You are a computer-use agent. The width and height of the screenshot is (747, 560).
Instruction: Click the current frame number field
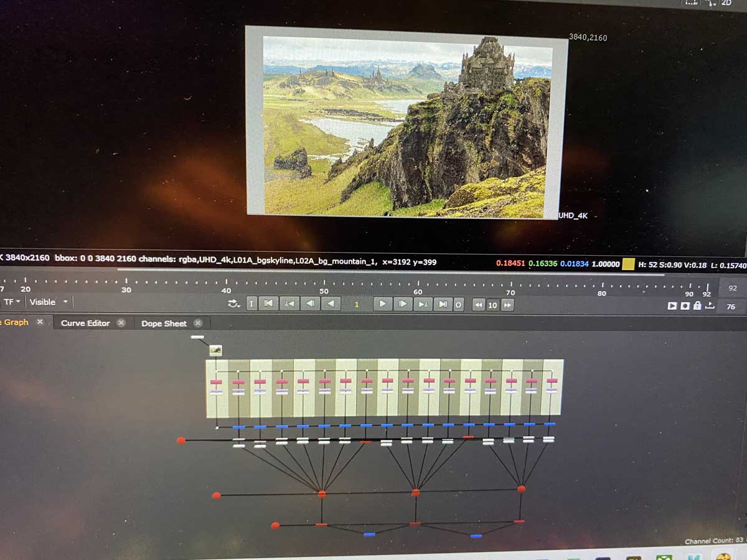click(357, 304)
